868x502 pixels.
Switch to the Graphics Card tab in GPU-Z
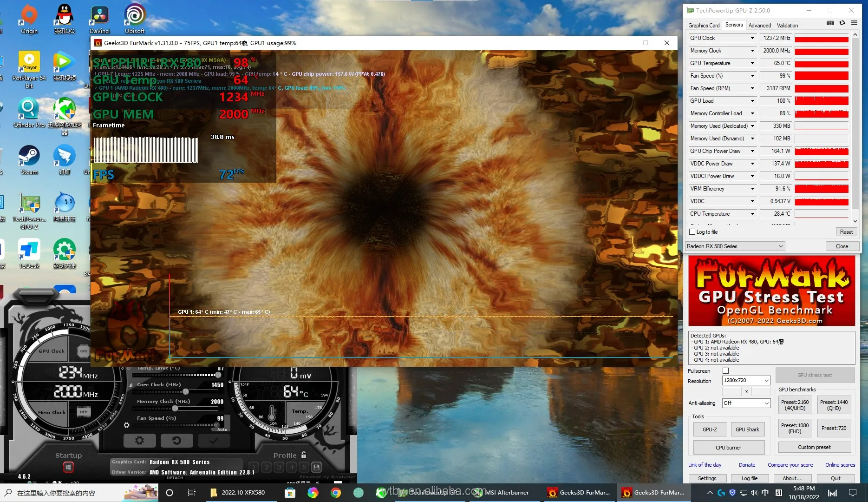point(704,26)
